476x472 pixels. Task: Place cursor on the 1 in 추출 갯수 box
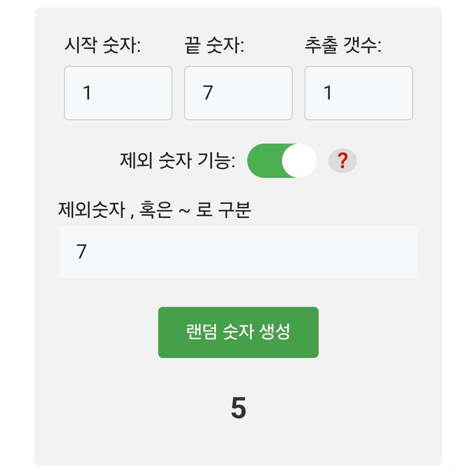tap(328, 93)
